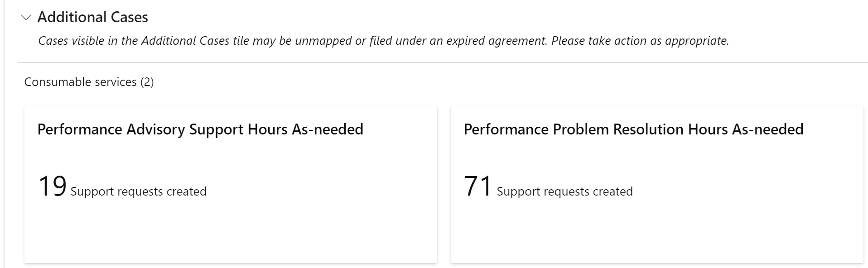The height and width of the screenshot is (268, 868).
Task: Click the Additional Cases heading
Action: (92, 17)
